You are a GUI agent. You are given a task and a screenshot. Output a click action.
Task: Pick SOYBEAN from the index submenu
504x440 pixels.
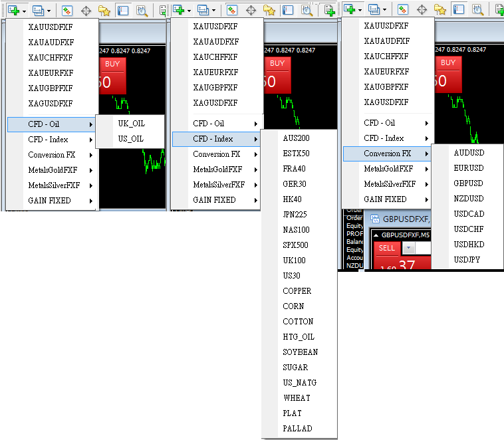(301, 352)
